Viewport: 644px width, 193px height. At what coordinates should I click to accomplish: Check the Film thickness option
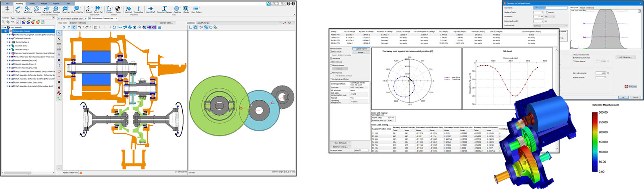(x=331, y=73)
